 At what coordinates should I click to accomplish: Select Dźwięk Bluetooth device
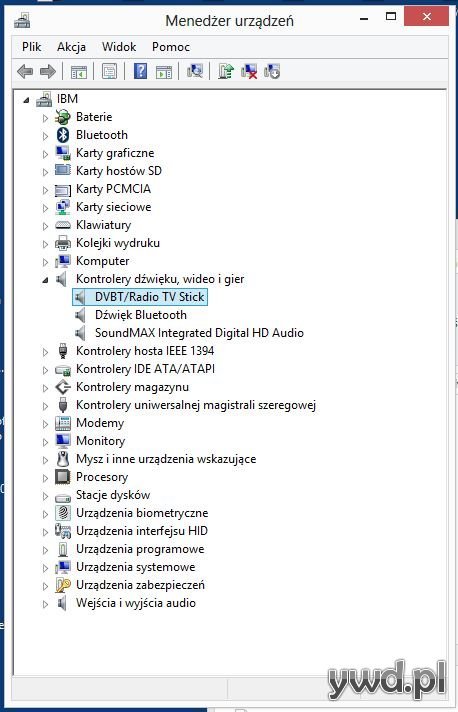coord(141,315)
